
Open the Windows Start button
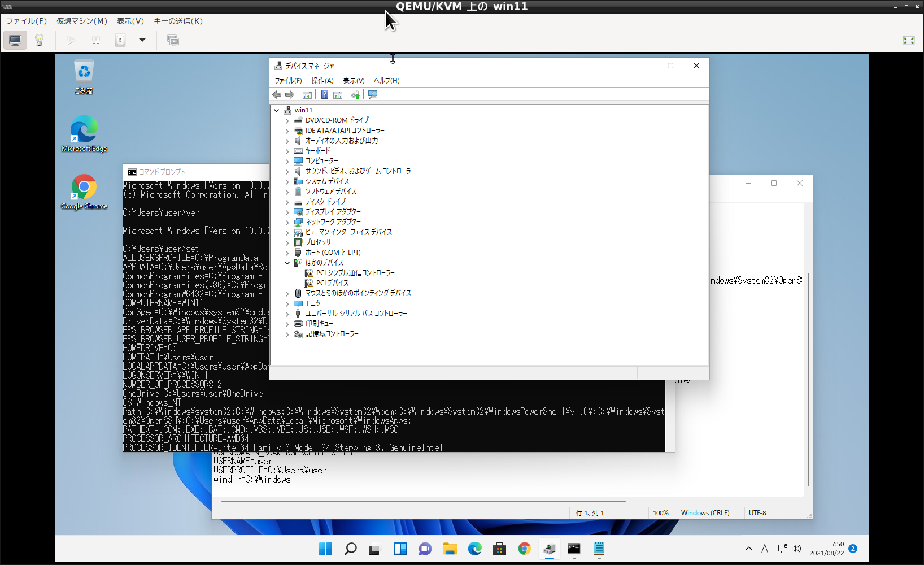[325, 549]
